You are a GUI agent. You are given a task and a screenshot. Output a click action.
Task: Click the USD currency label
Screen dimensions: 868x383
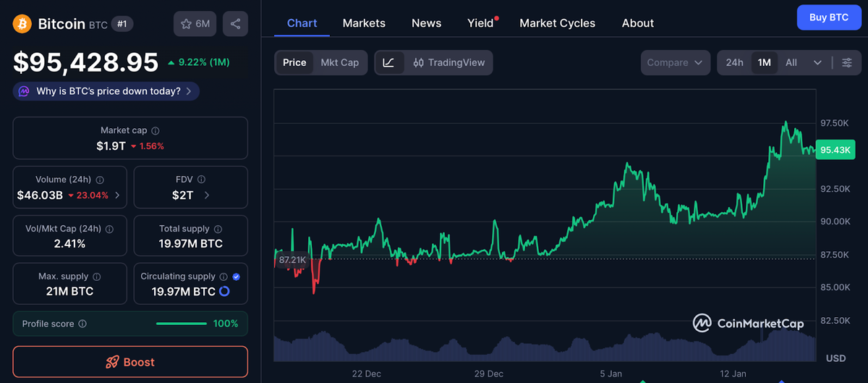pos(836,358)
